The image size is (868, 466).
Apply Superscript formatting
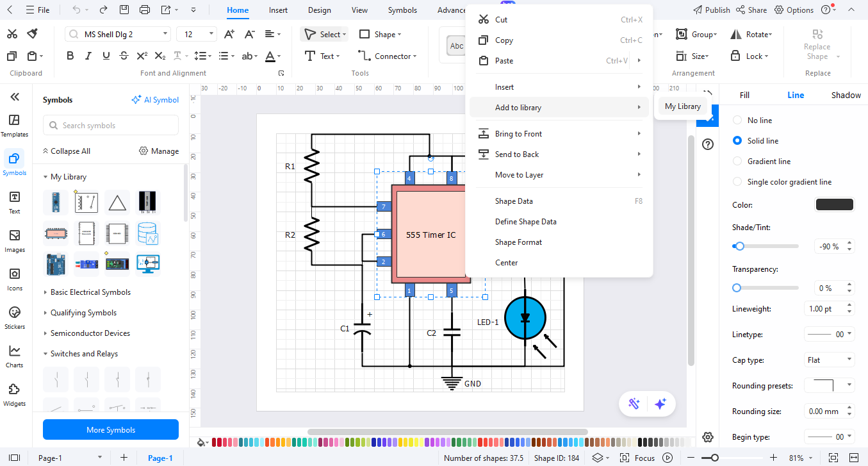pos(142,56)
